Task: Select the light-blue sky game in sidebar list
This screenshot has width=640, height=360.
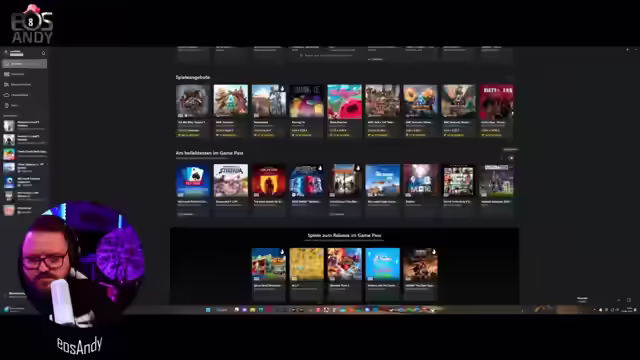Action: click(x=24, y=167)
